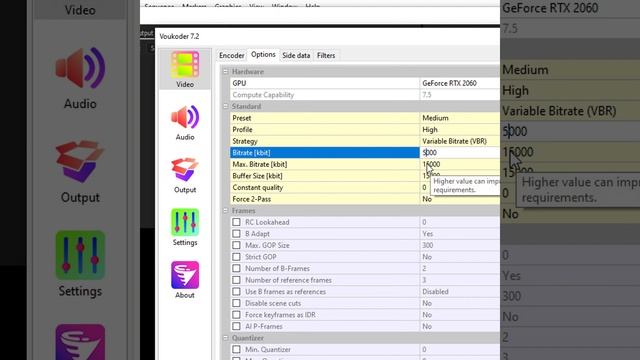The image size is (640, 360).
Task: Enable the Number of B-Frames checkbox
Action: click(x=236, y=268)
